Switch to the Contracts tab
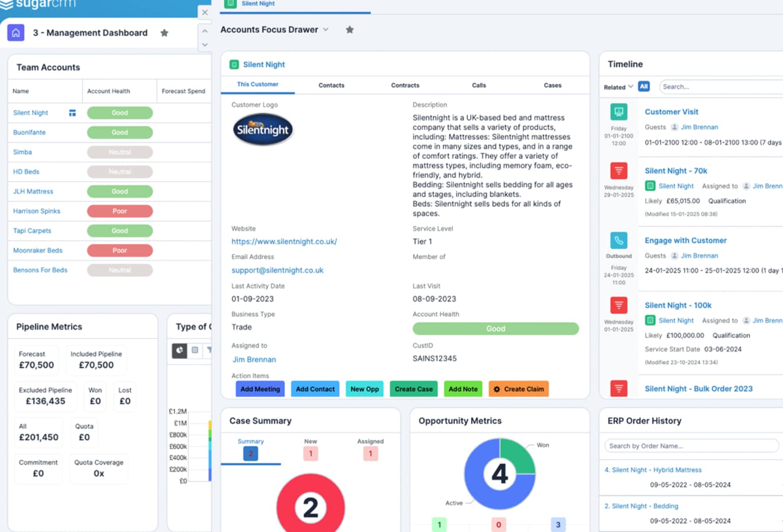 point(405,85)
